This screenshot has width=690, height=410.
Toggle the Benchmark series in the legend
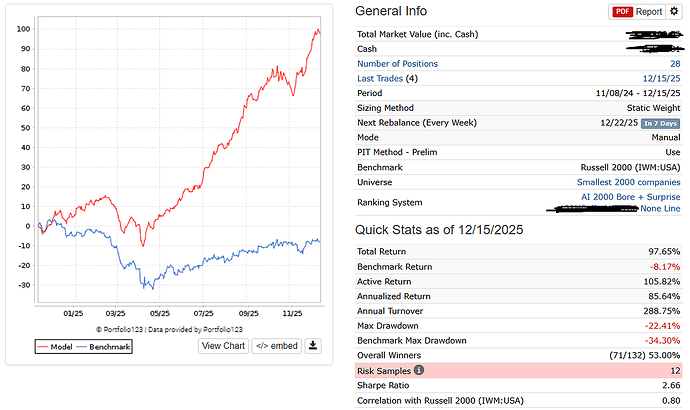103,347
